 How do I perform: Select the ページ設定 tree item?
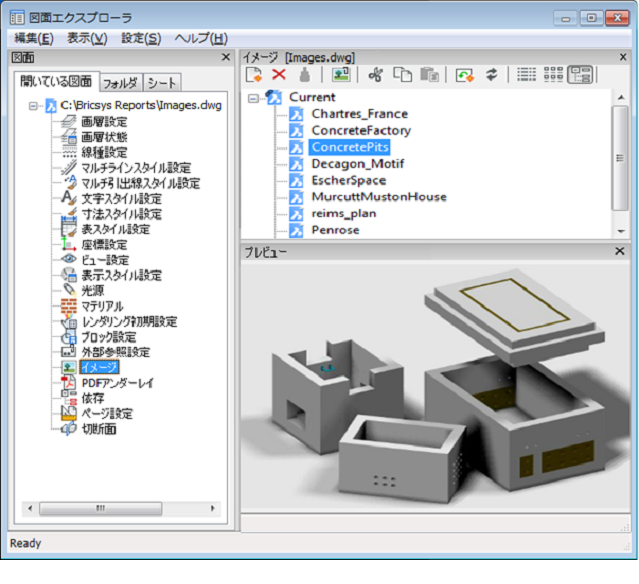point(107,413)
